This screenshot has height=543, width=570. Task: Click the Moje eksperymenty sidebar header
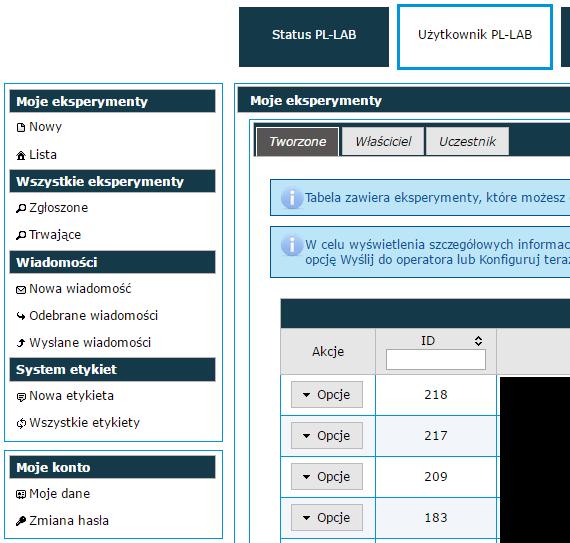coord(112,101)
